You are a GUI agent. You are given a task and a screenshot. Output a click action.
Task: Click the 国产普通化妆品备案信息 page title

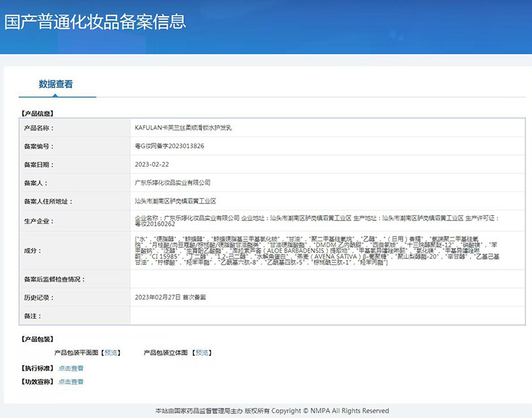tap(95, 22)
